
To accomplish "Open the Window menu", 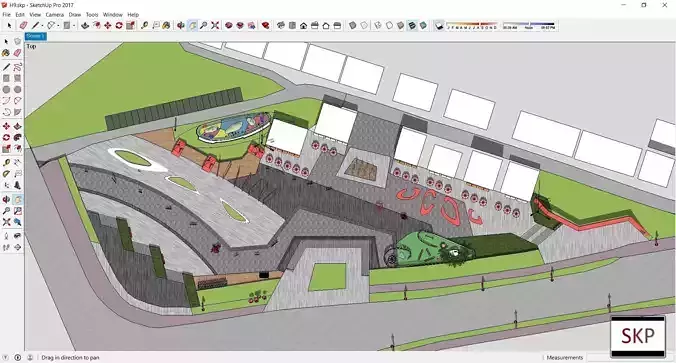I will click(x=113, y=14).
